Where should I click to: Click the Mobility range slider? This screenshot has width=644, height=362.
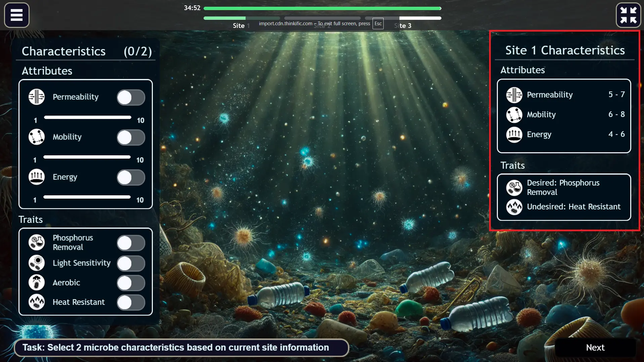pyautogui.click(x=87, y=157)
